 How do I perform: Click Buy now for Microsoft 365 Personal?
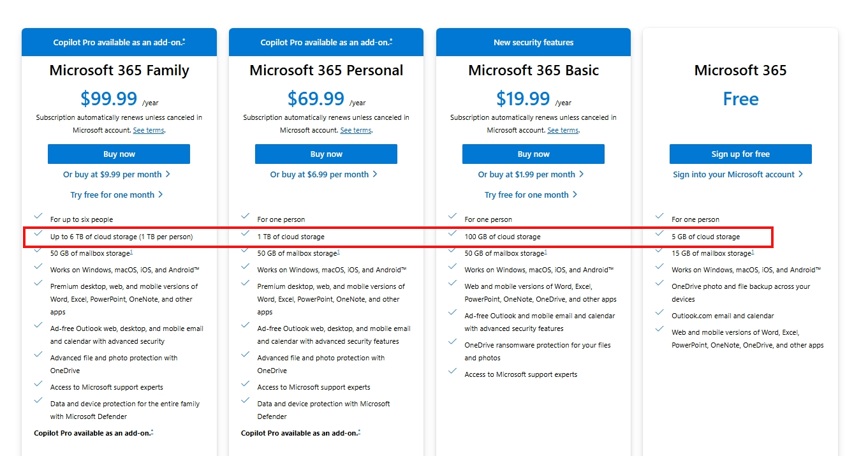[x=326, y=154]
